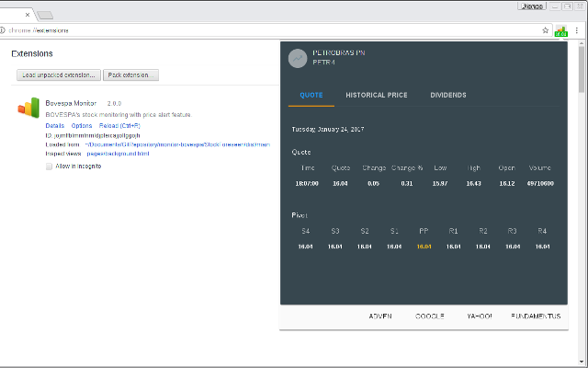Click the PETR4 trend chart avatar icon
The image size is (588, 368).
(298, 59)
